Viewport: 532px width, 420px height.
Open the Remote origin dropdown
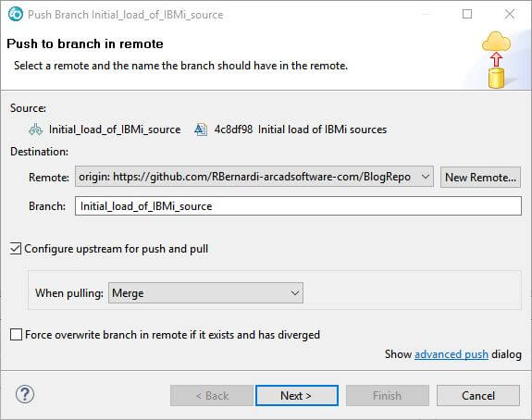click(x=254, y=177)
